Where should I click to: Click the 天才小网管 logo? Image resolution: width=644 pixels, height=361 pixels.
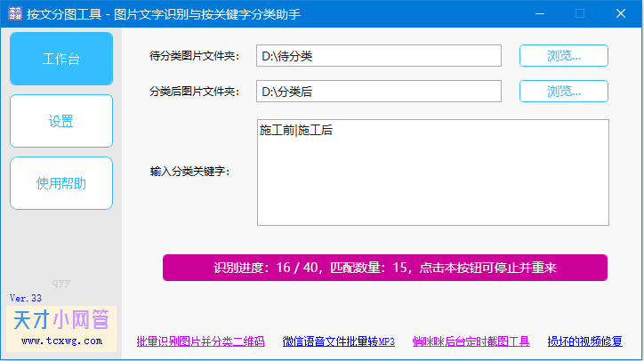click(61, 320)
